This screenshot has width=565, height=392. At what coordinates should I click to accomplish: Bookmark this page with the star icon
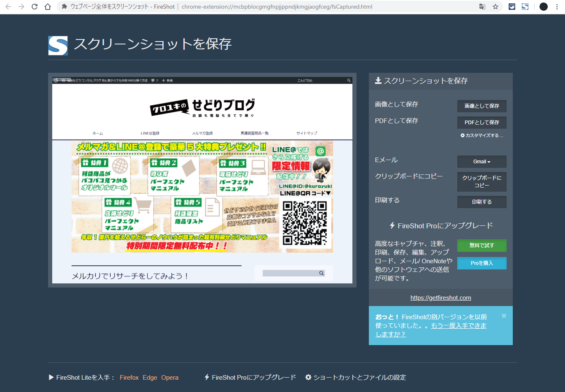496,7
